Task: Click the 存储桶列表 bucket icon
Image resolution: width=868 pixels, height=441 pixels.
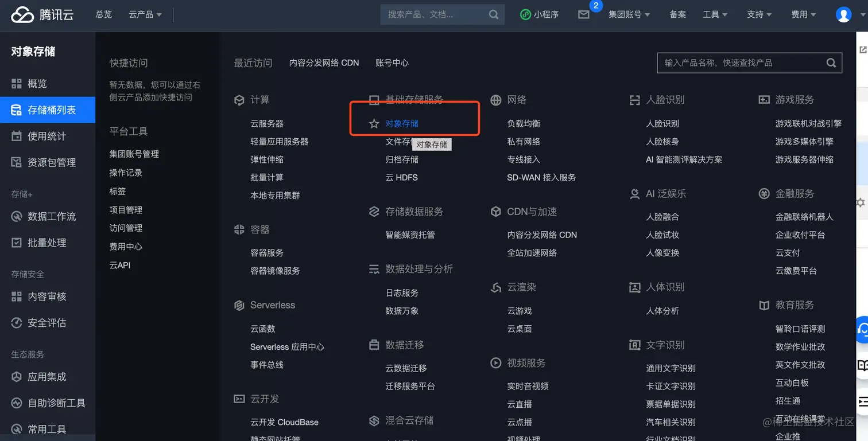Action: click(x=17, y=110)
